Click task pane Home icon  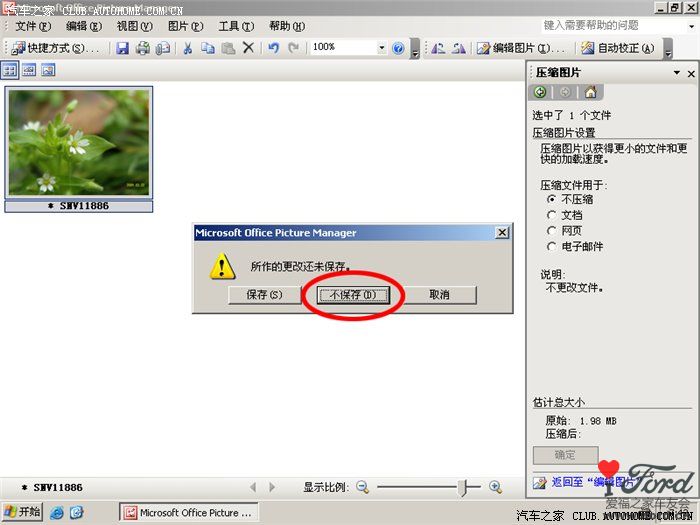(591, 92)
